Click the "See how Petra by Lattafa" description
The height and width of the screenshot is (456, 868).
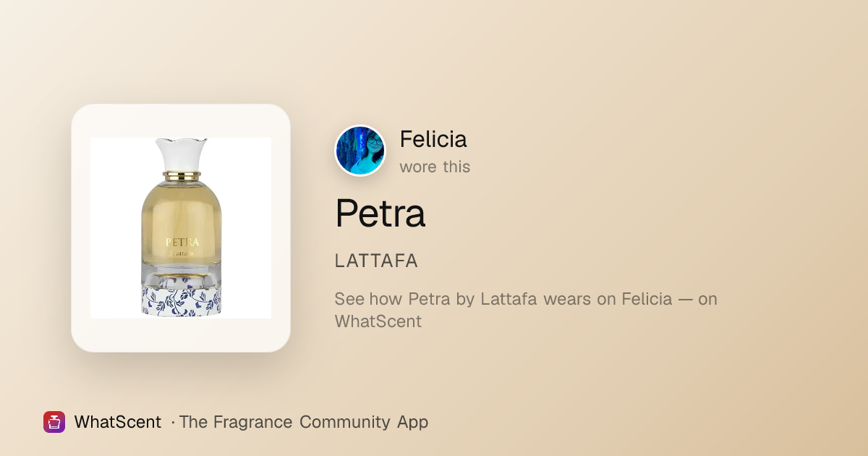pos(526,310)
